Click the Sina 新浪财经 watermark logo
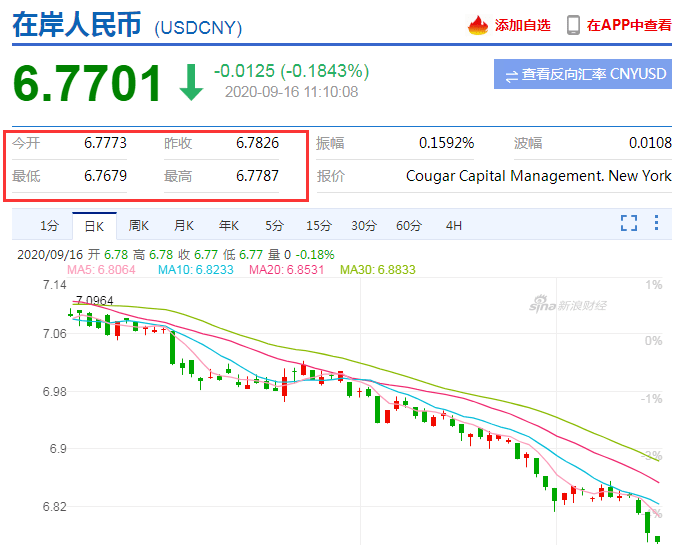686x545 pixels. (568, 304)
